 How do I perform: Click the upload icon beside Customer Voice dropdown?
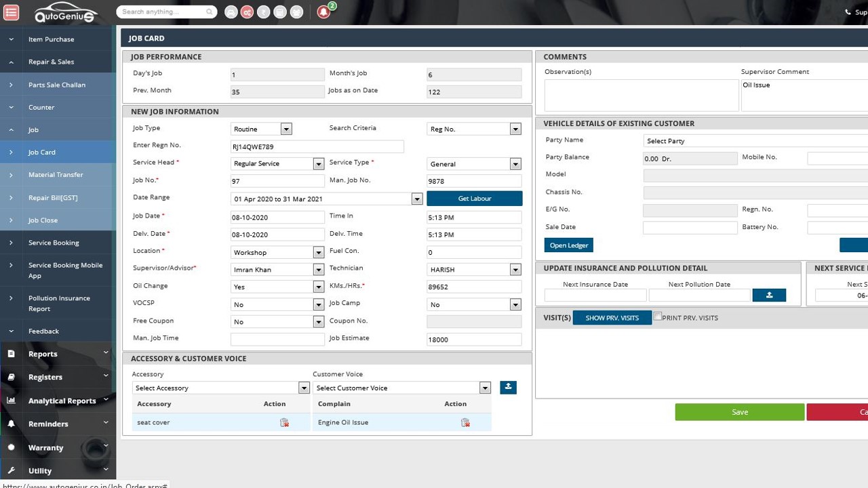pos(508,387)
